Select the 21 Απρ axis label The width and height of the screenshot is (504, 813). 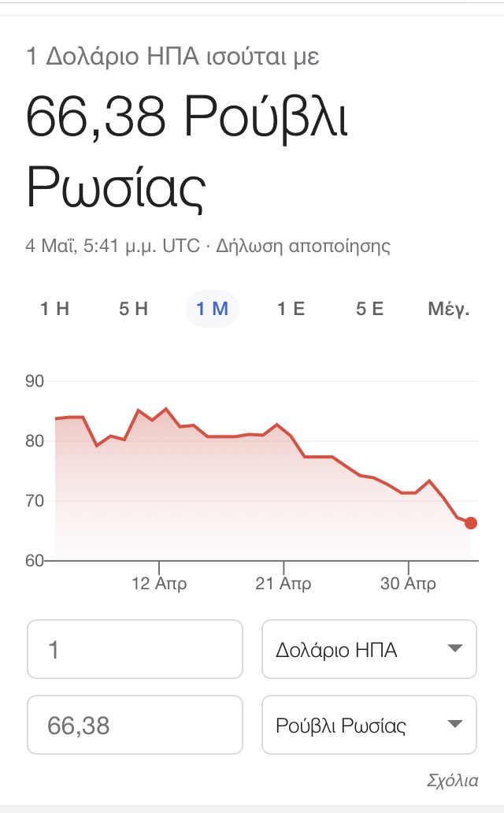(x=283, y=584)
